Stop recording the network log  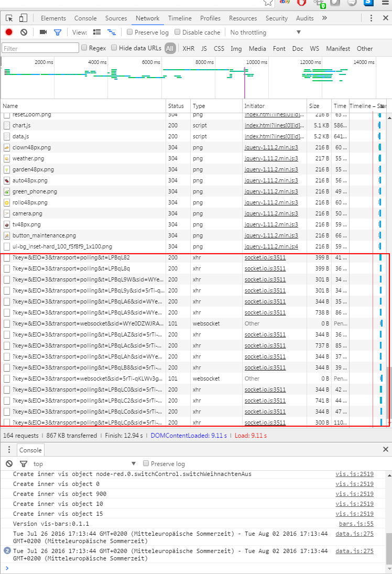click(9, 33)
